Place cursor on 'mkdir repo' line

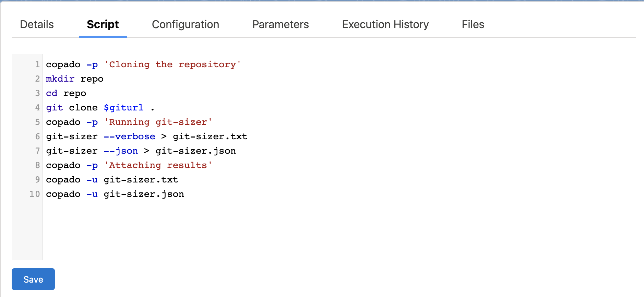tap(75, 79)
